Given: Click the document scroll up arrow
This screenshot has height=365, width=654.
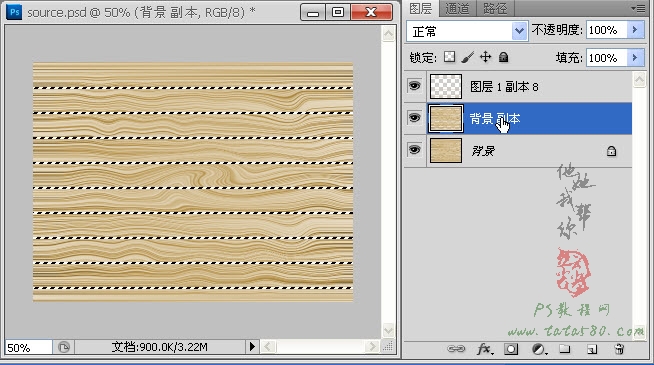Looking at the screenshot, I should [388, 34].
